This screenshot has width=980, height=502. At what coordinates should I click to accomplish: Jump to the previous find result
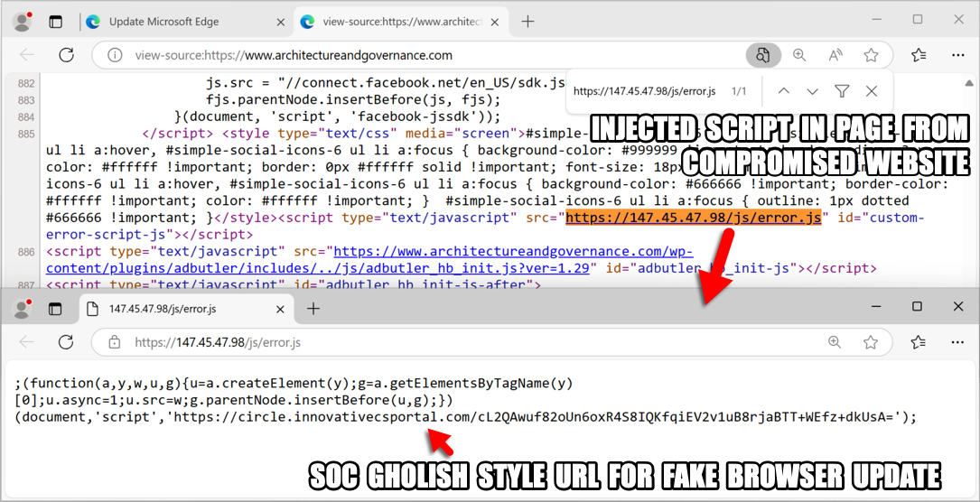pyautogui.click(x=784, y=91)
